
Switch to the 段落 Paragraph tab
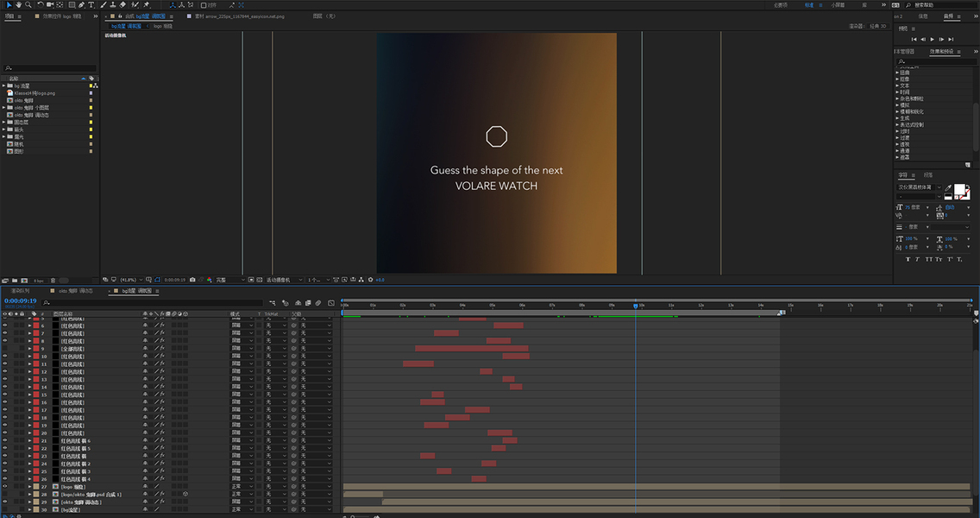(928, 175)
